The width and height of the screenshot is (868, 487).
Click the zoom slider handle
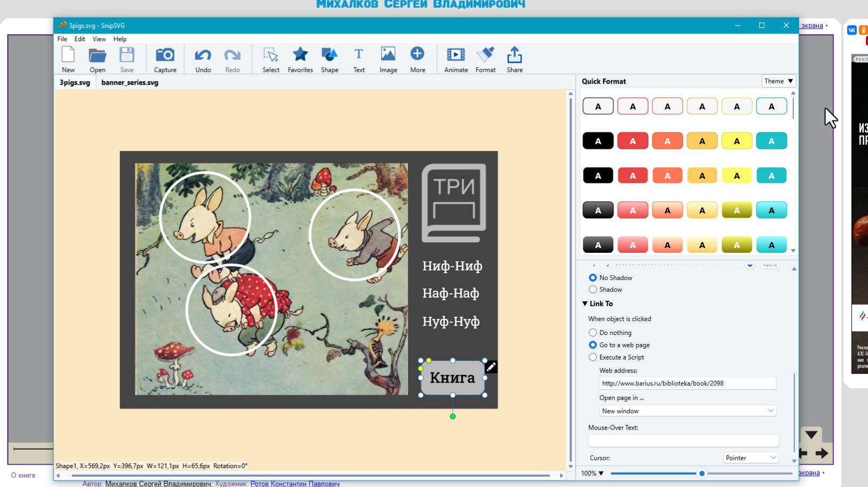(x=702, y=473)
